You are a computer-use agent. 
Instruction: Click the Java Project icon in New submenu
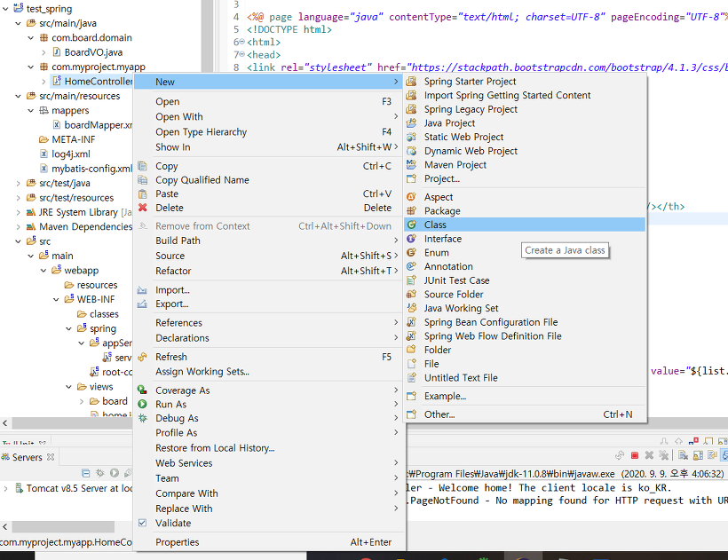[x=411, y=123]
